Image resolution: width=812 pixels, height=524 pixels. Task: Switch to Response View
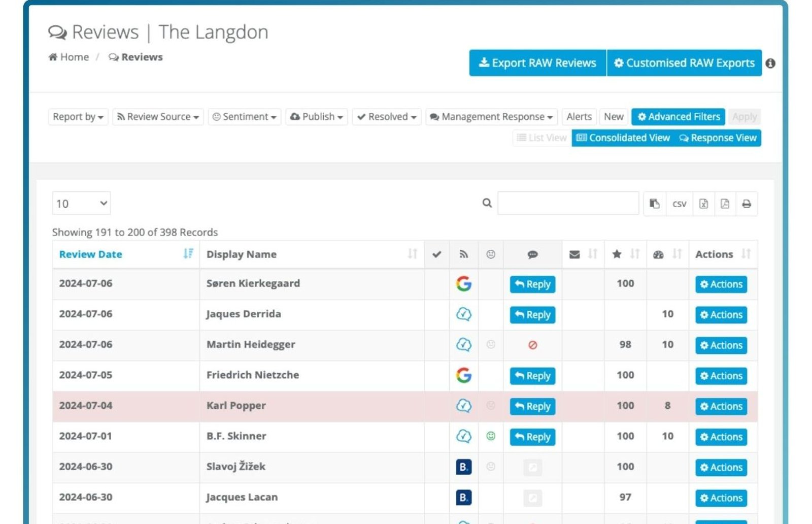pos(718,138)
